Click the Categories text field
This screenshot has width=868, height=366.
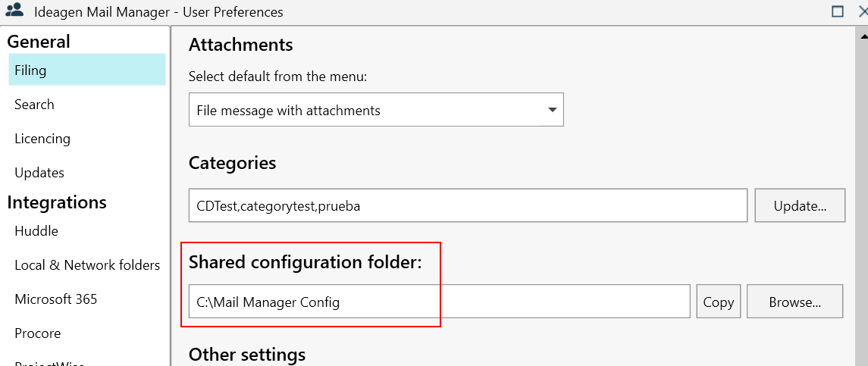468,205
